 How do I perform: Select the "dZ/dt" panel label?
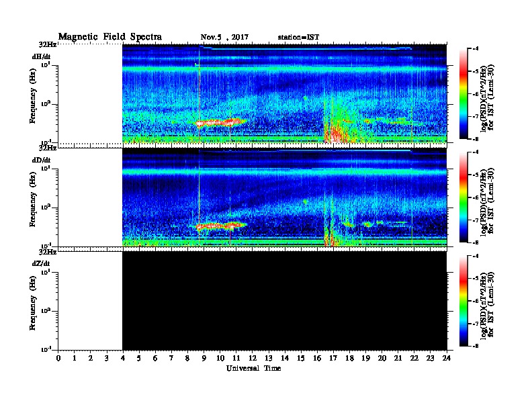41,263
